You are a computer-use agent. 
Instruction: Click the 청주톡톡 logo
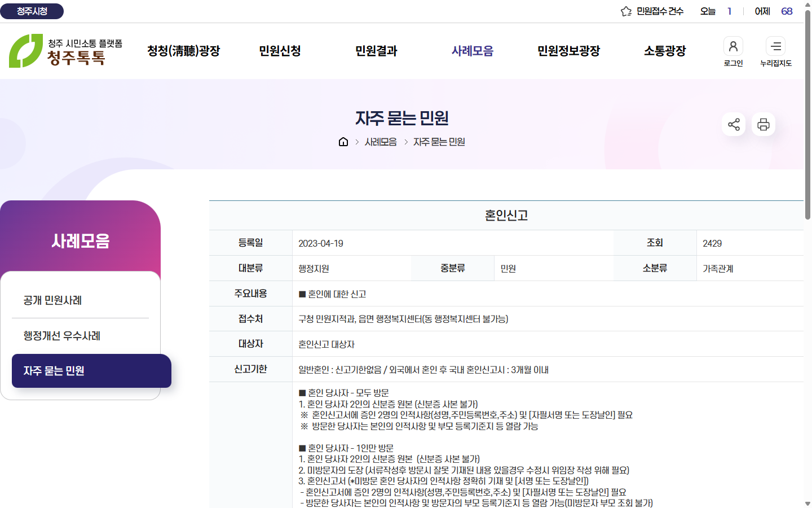(65, 51)
